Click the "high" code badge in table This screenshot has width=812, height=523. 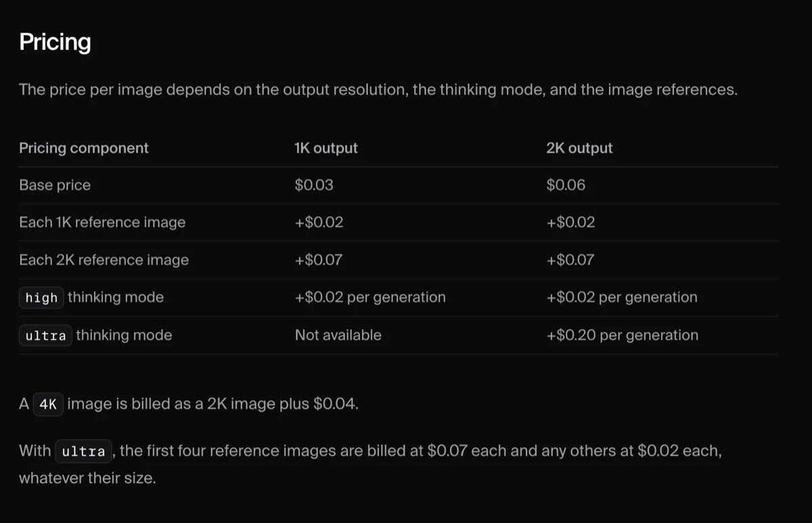pyautogui.click(x=41, y=298)
